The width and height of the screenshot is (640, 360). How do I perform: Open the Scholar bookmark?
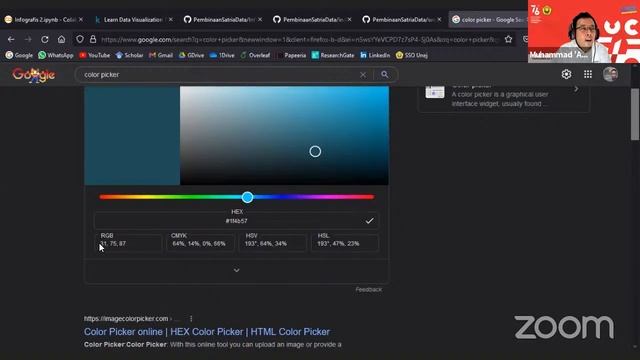coord(129,55)
